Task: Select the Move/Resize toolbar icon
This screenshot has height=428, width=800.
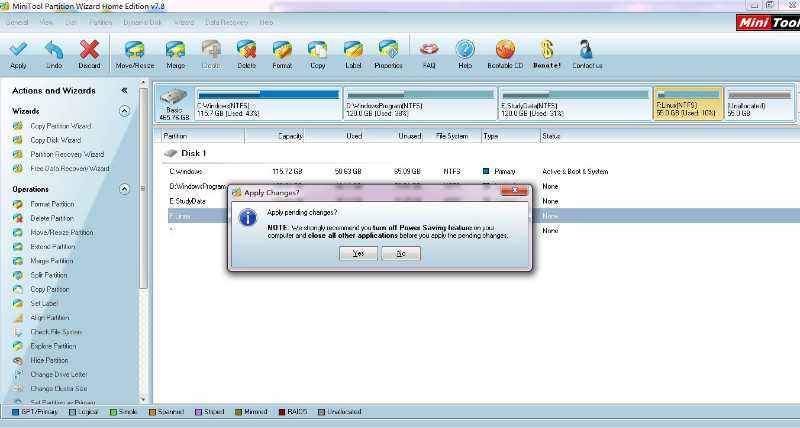Action: 135,49
